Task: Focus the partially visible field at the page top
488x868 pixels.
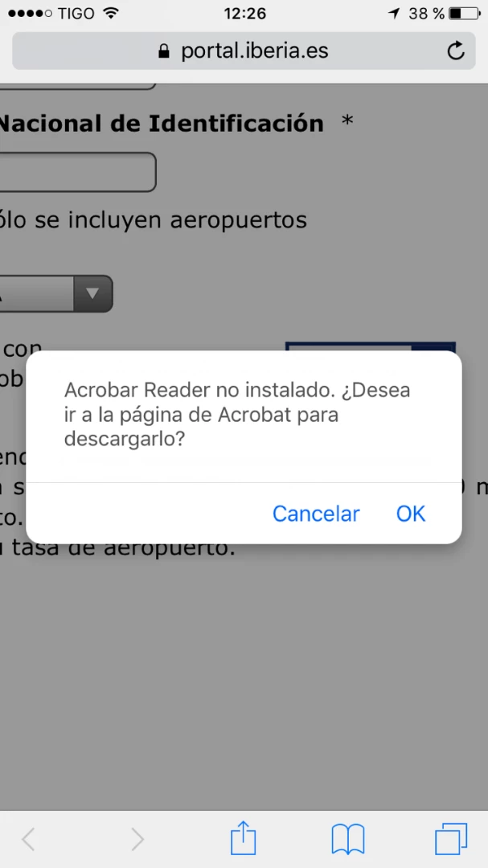Action: click(x=77, y=86)
